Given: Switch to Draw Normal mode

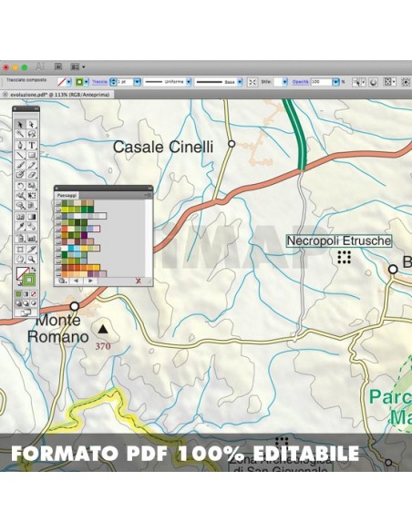Looking at the screenshot, I should coord(19,303).
